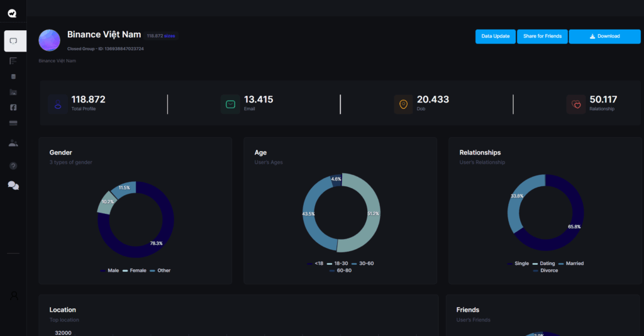The width and height of the screenshot is (644, 336).
Task: Open the users group sidebar icon
Action: click(13, 143)
